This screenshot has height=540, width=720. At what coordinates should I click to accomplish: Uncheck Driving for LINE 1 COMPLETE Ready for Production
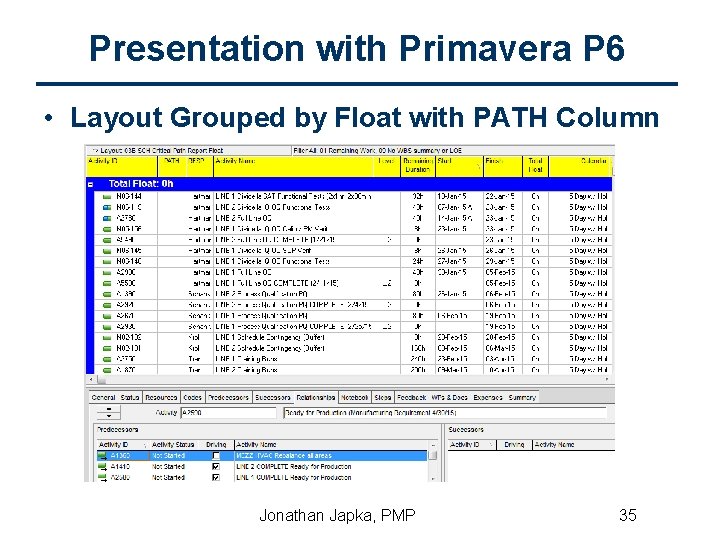tap(216, 478)
